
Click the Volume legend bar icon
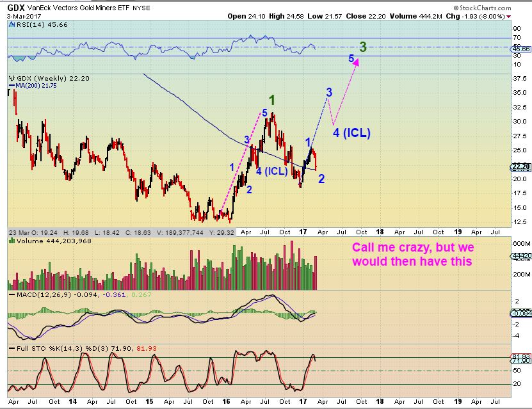point(12,241)
